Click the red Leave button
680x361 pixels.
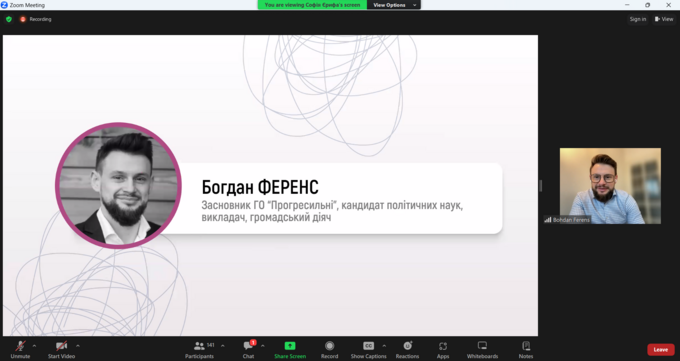coord(660,350)
